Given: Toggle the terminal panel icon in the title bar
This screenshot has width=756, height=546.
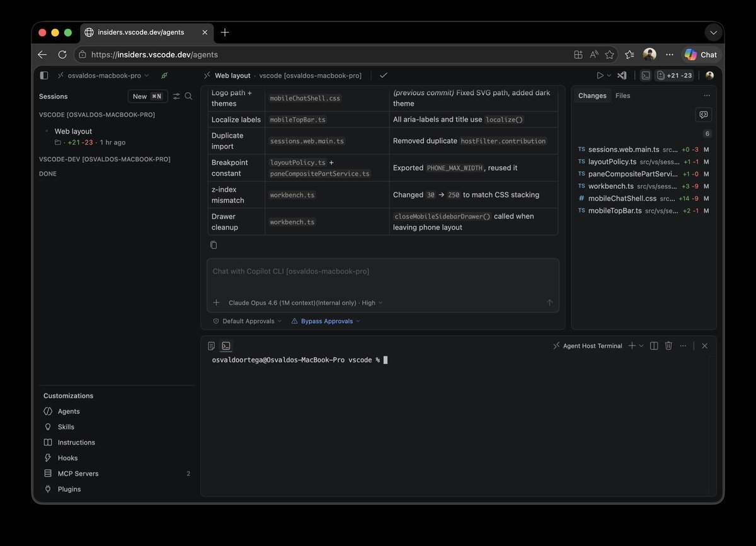Looking at the screenshot, I should point(646,76).
